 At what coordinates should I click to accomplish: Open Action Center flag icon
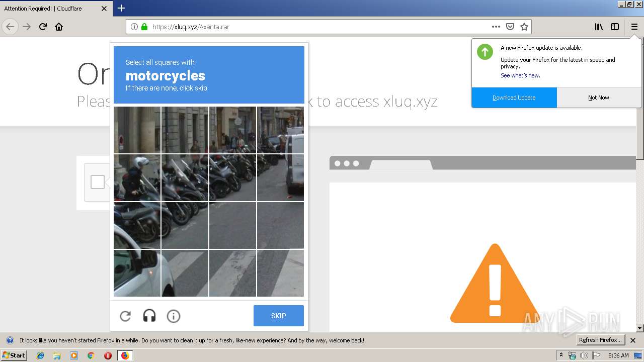pos(596,355)
